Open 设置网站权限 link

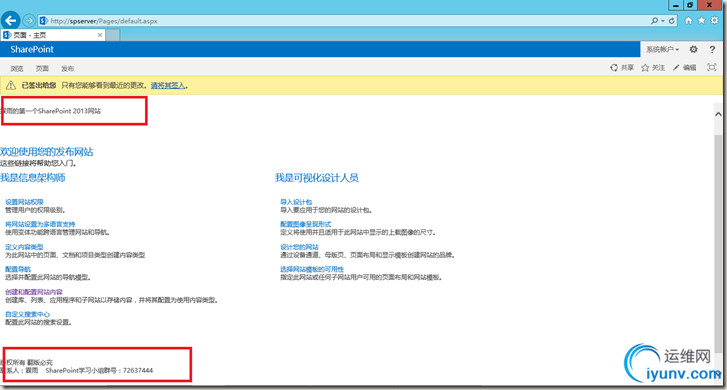pos(24,202)
